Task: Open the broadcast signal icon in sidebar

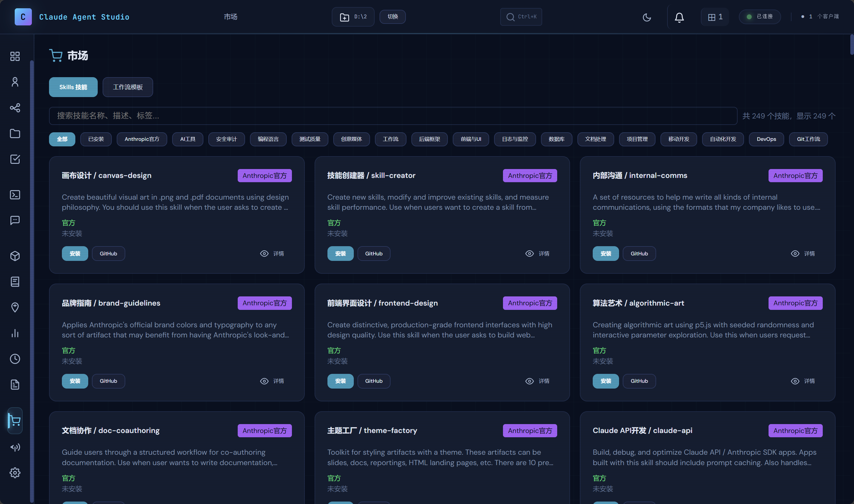Action: pos(15,447)
